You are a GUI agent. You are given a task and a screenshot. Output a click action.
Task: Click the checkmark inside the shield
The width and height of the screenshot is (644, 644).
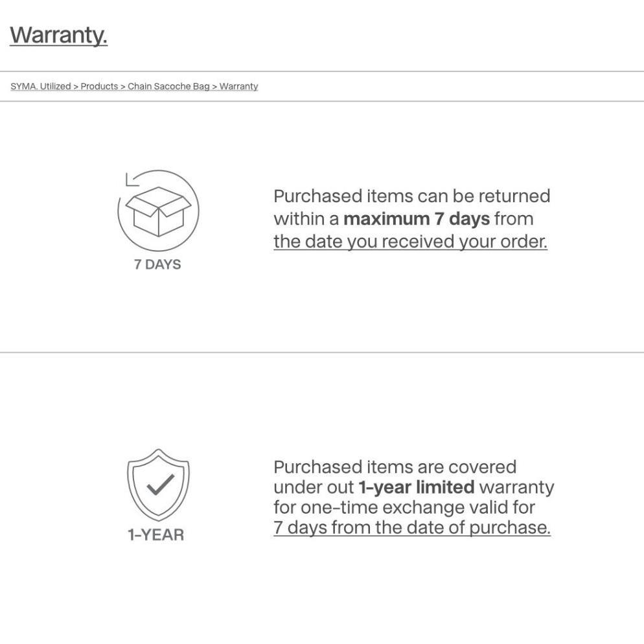[159, 485]
